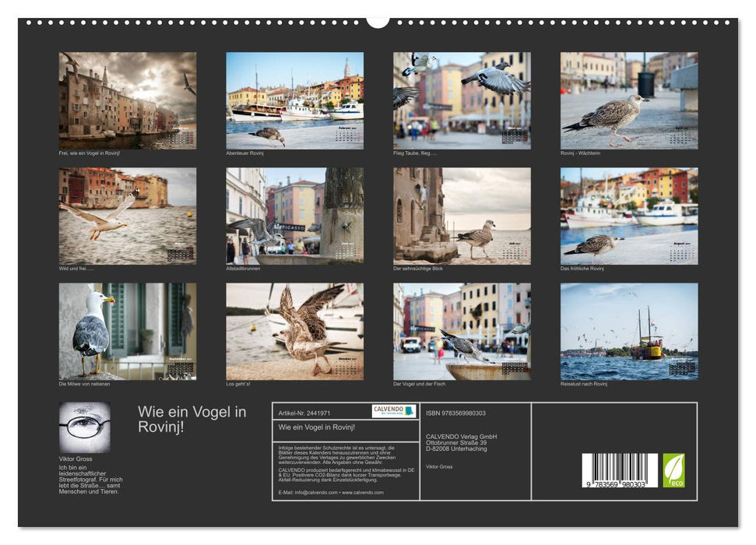Click the Calvendo logo badge
This screenshot has height=545, width=756.
tap(393, 411)
